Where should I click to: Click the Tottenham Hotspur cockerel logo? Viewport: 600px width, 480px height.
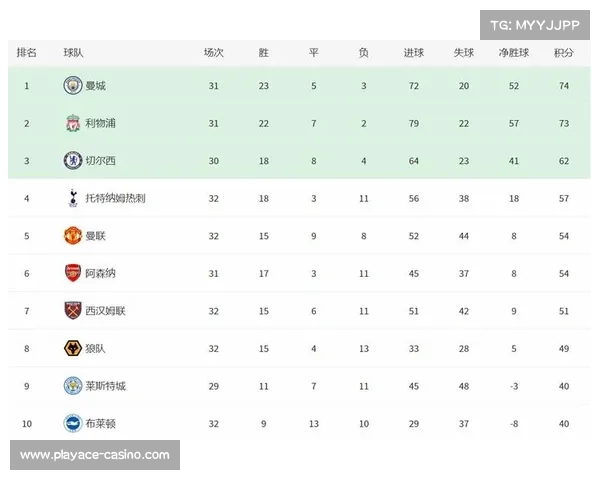73,198
